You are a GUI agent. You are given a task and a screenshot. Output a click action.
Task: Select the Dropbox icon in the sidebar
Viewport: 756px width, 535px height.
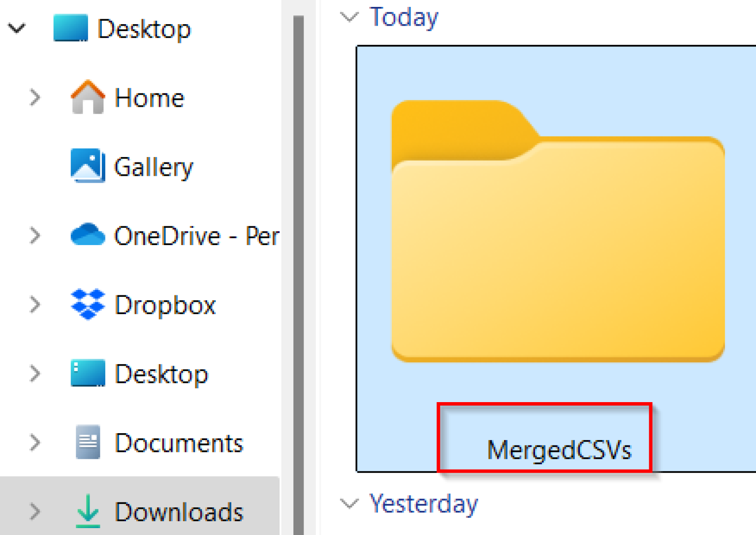[88, 305]
